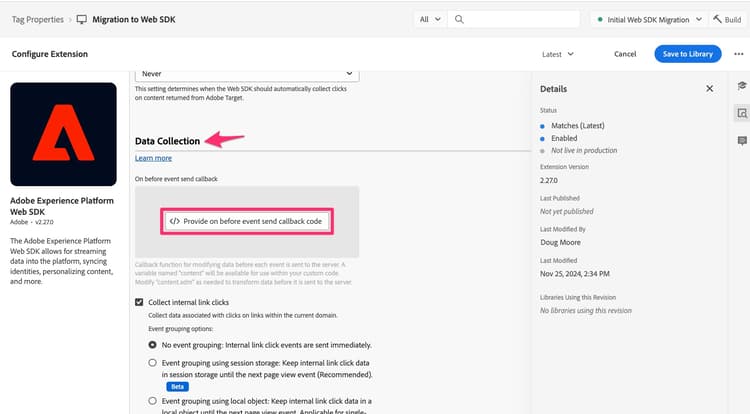750x414 pixels.
Task: Open the more options ellipsis menu
Action: [739, 54]
